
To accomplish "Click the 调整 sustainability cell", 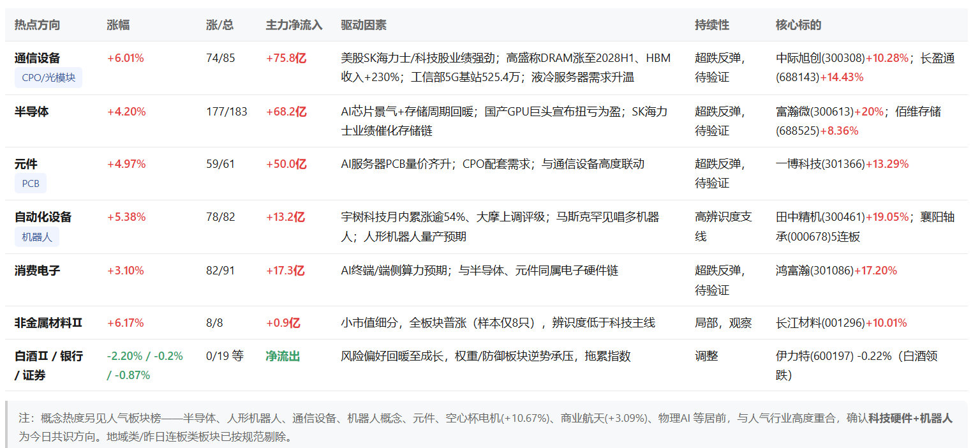I will coord(706,356).
